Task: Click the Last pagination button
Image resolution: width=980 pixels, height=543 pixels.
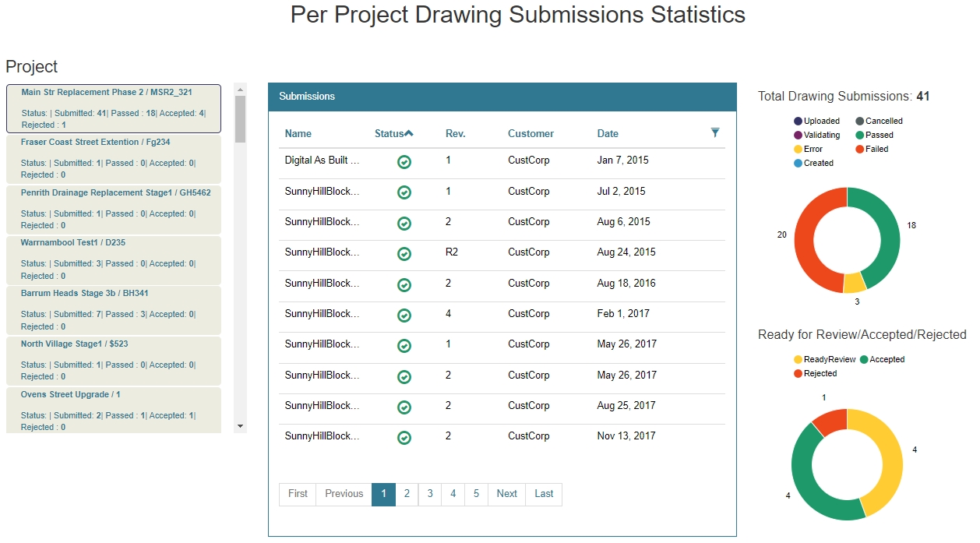Action: (x=544, y=494)
